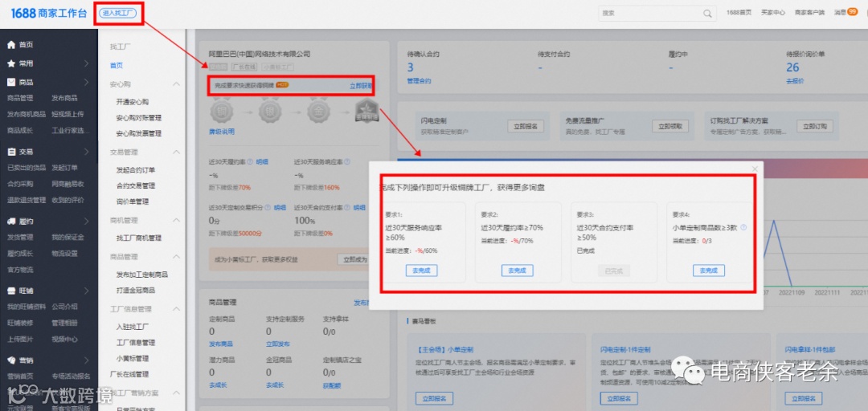The width and height of the screenshot is (868, 411).
Task: Click the 消息 99 notification badge
Action: (x=853, y=11)
